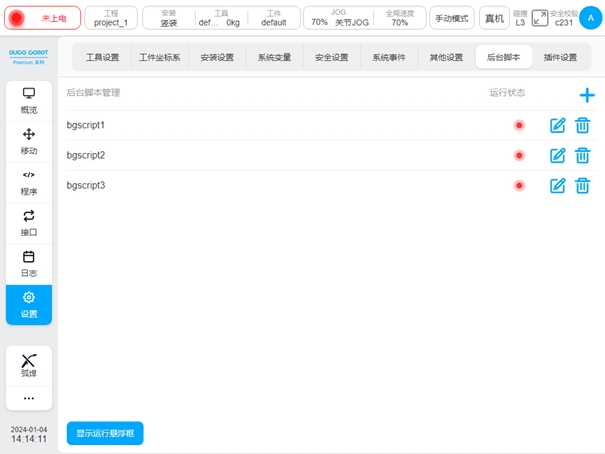Viewport: 605px width, 454px height.
Task: Toggle bgscript1 running status indicator
Action: tap(519, 125)
